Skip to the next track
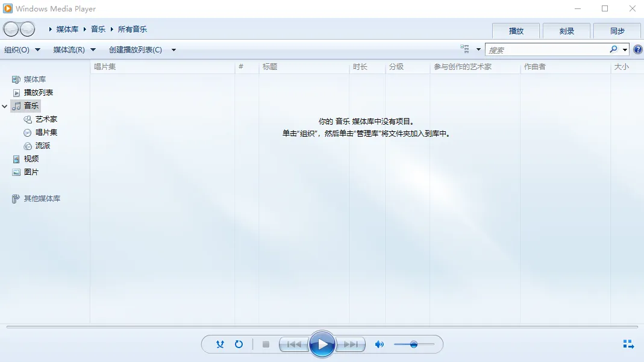This screenshot has width=644, height=362. 351,344
